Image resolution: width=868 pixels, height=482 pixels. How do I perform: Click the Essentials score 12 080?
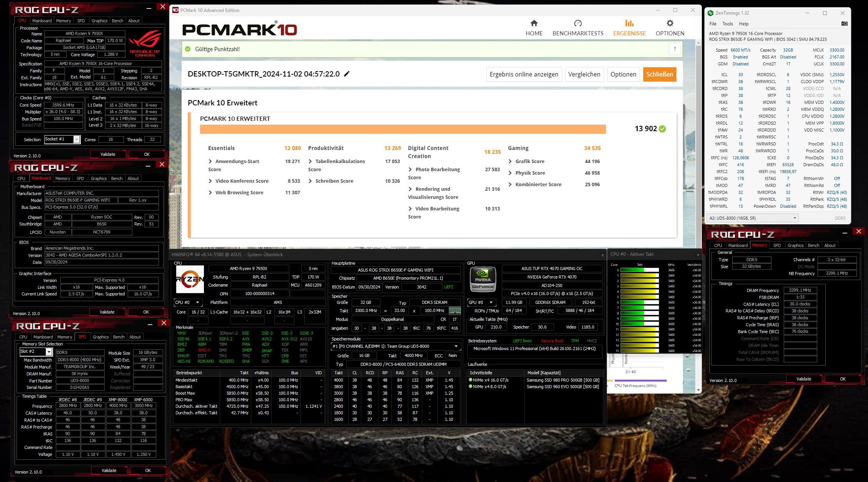click(x=293, y=148)
